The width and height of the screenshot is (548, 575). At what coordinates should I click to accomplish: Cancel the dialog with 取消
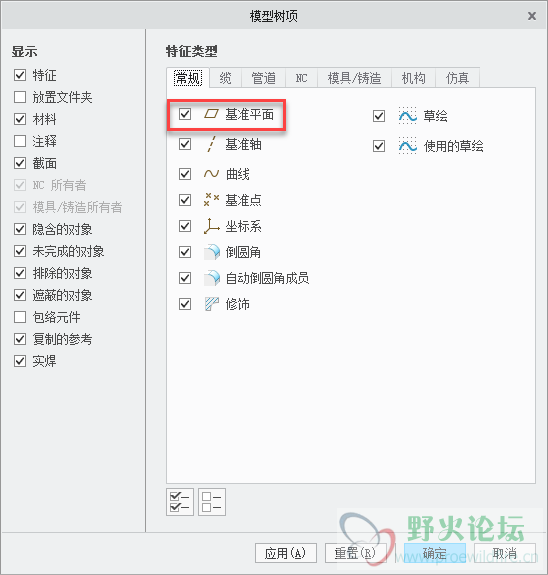point(505,553)
